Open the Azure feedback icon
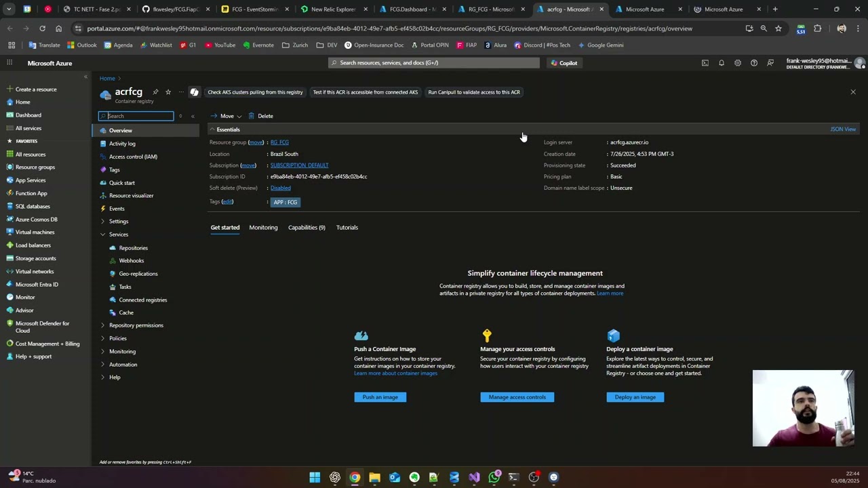The image size is (868, 488). 770,63
